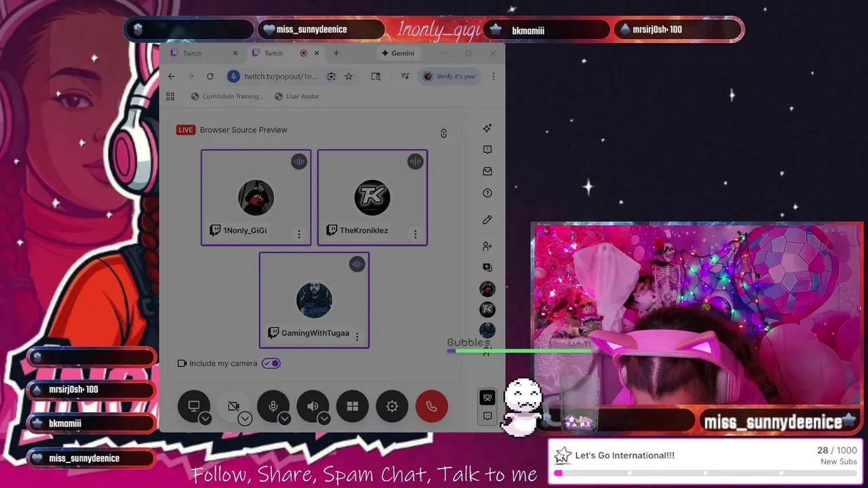868x488 pixels.
Task: Mute the microphone button
Action: point(273,406)
